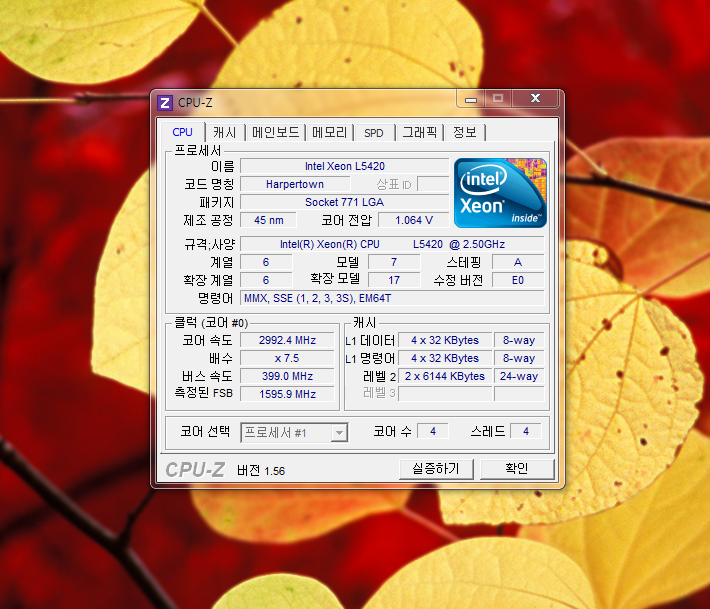The width and height of the screenshot is (710, 609).
Task: Close the CPU-Z window
Action: point(535,98)
